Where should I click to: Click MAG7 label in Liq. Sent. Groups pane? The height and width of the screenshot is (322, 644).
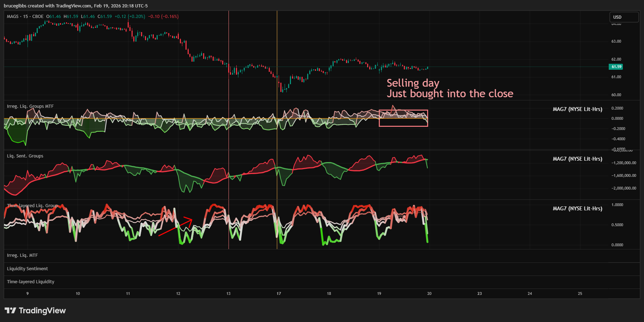click(x=577, y=159)
